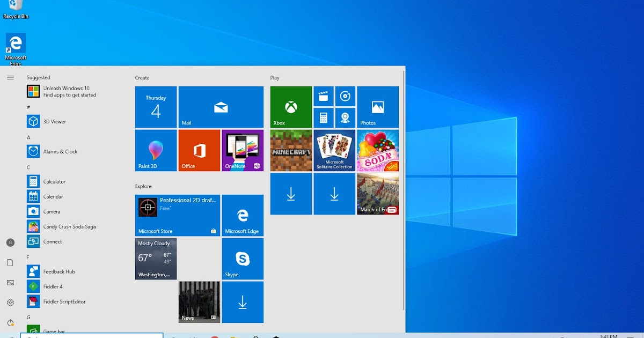
Task: Open the Documents icon in Start rail
Action: (x=10, y=262)
